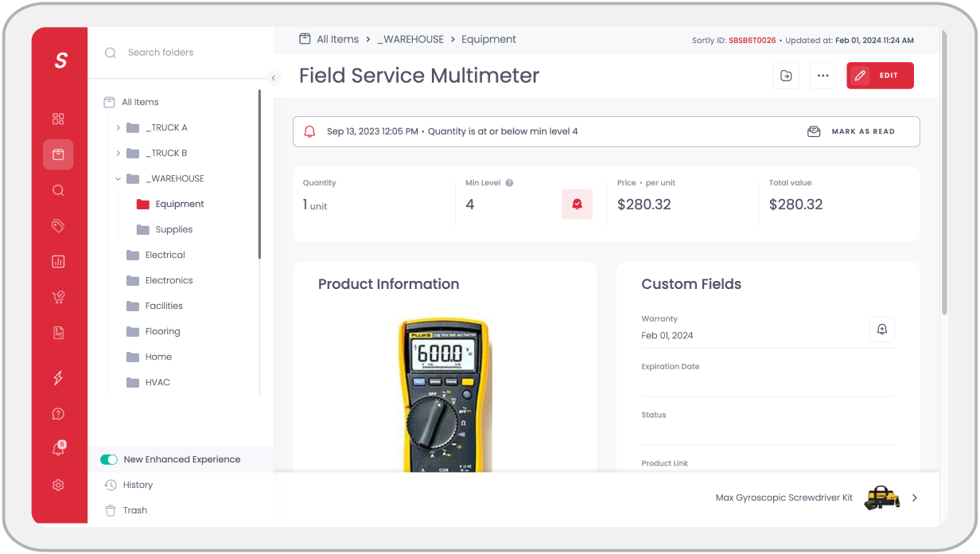Screen dimensions: 980x554
Task: Collapse the _WAREHOUSE folder
Action: 118,178
